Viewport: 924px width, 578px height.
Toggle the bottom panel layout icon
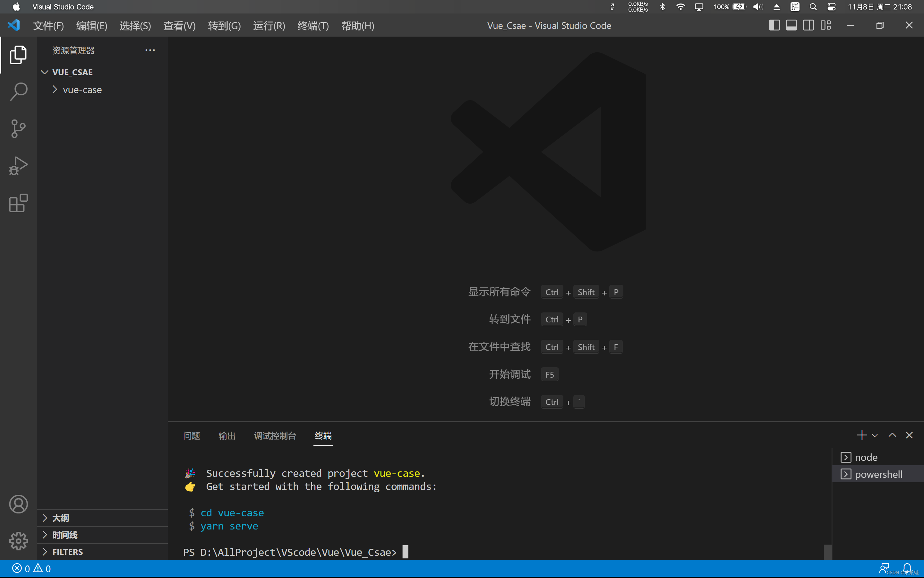791,25
